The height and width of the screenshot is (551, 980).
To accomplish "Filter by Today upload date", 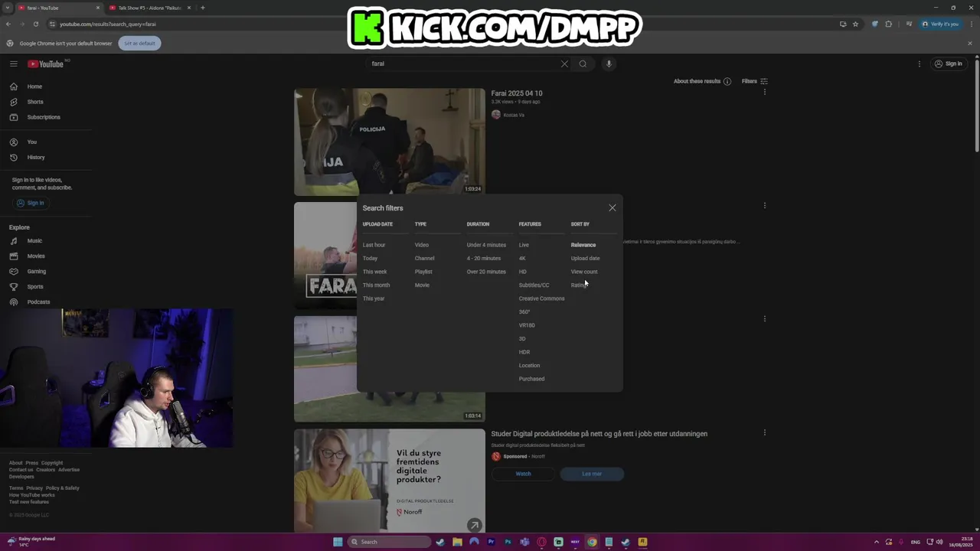I will pyautogui.click(x=371, y=259).
